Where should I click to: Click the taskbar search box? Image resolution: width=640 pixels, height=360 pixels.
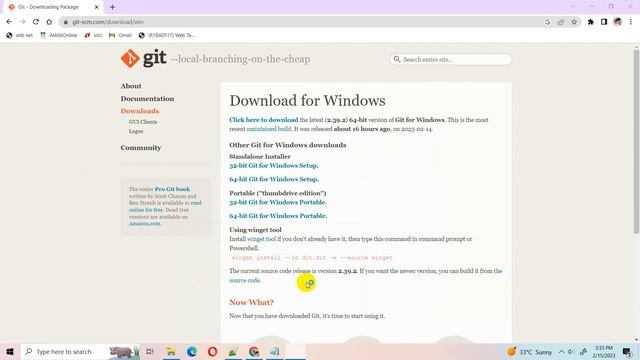80,352
